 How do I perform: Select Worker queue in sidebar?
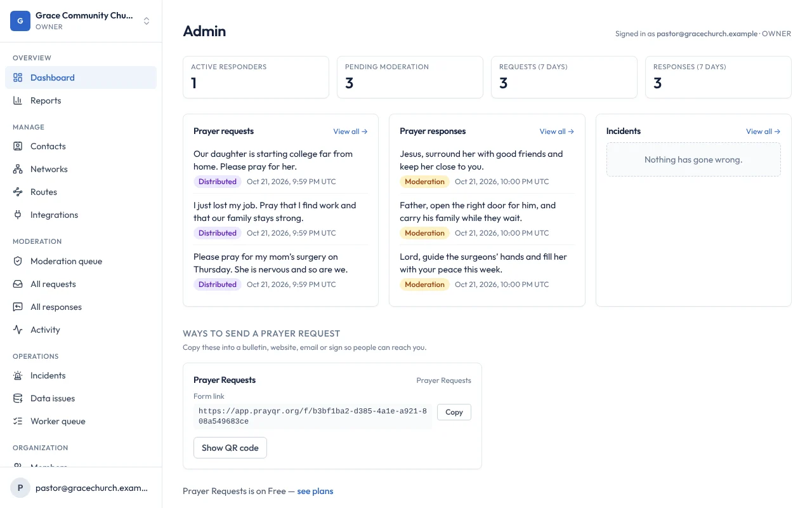pos(81,421)
